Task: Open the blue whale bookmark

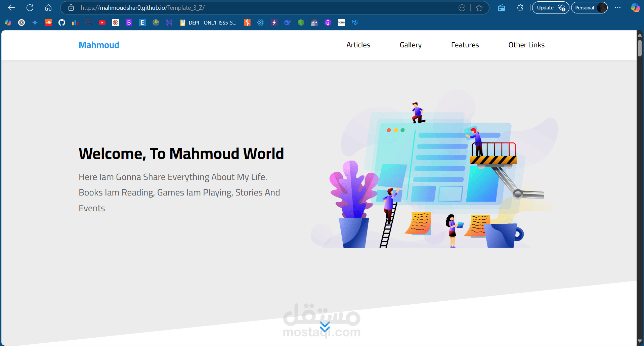Action: pos(288,23)
